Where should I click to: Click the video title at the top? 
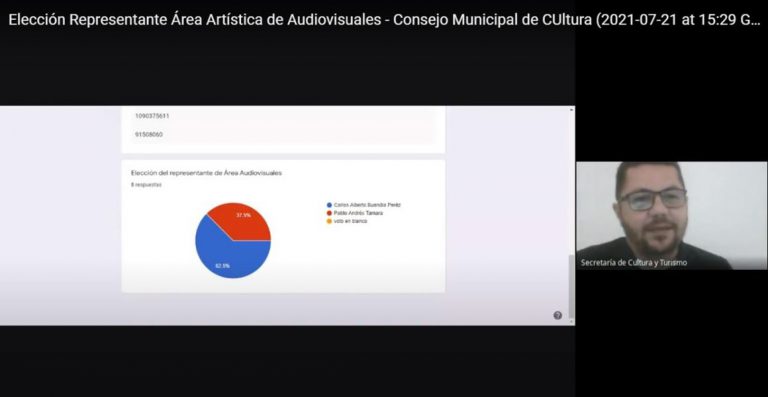pyautogui.click(x=384, y=21)
